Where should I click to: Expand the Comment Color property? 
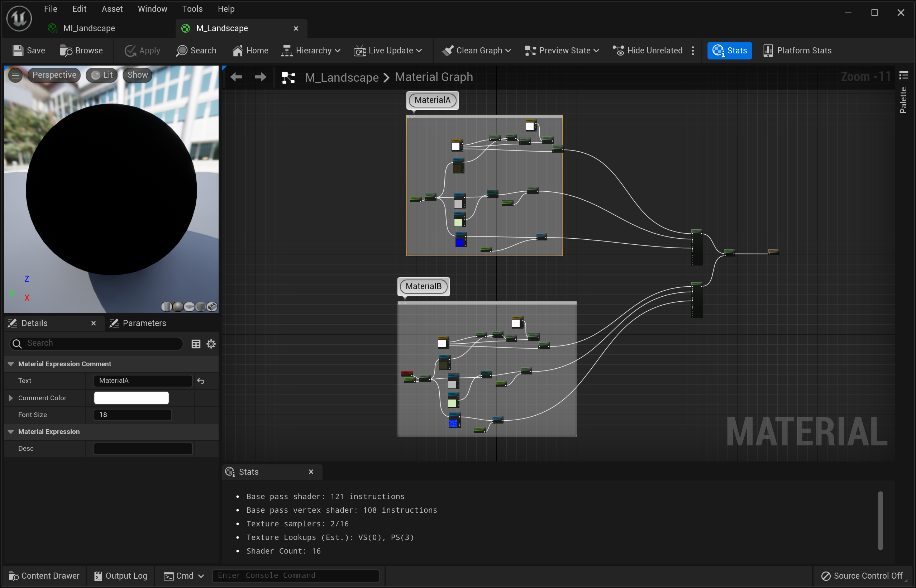click(x=11, y=398)
